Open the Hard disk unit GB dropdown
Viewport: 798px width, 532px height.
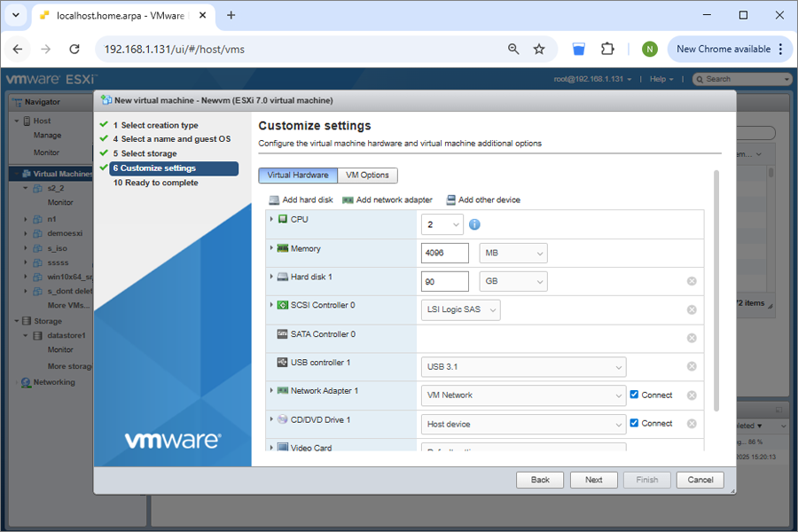pos(513,281)
